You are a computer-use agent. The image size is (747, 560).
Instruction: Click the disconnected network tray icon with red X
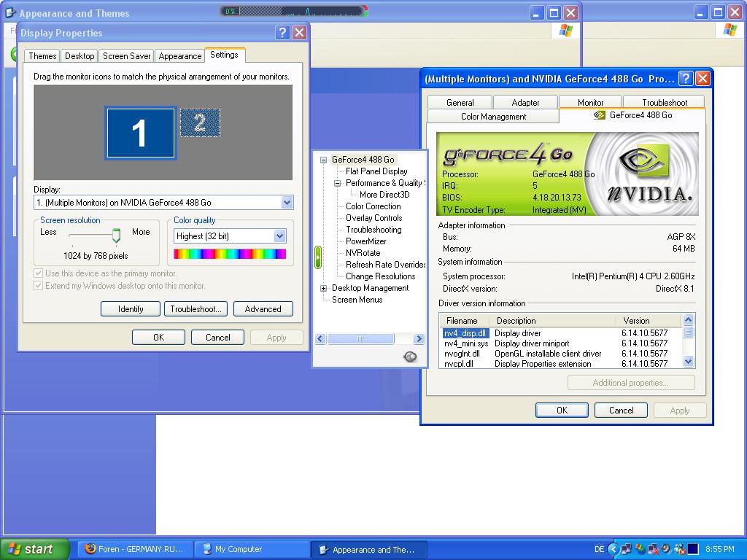click(653, 549)
